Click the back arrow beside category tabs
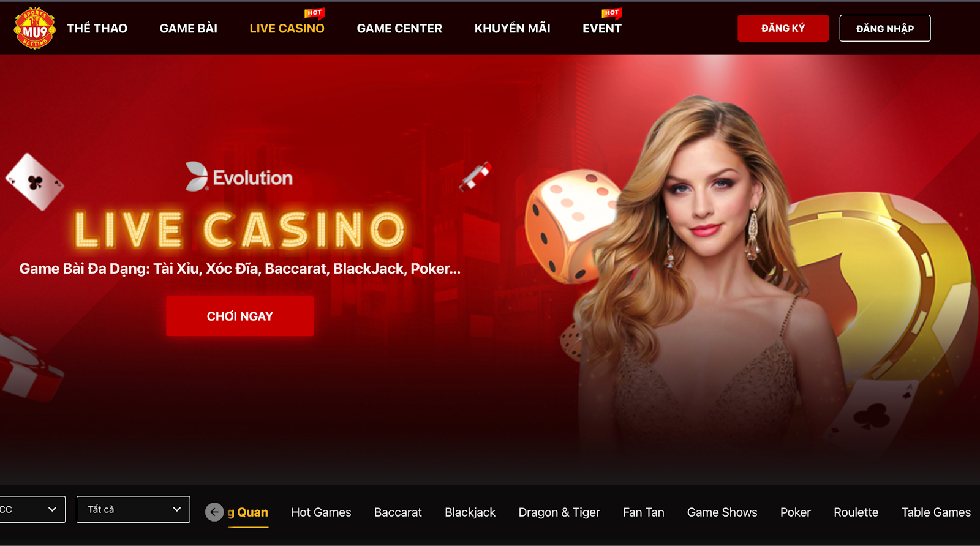 coord(214,512)
